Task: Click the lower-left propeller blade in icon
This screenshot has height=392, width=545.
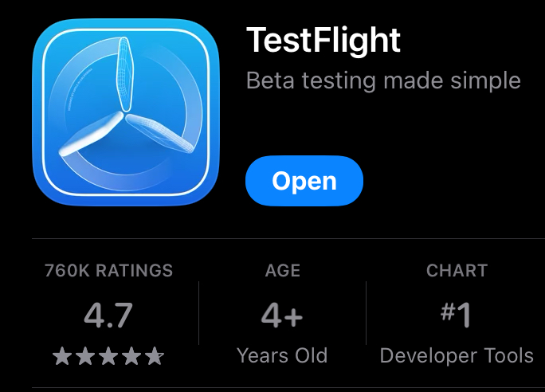Action: tap(92, 135)
